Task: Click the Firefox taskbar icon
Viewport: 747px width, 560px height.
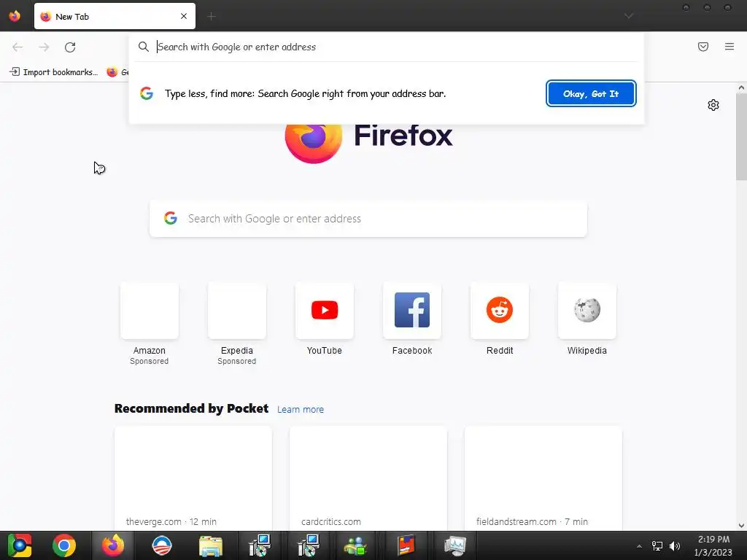Action: [x=113, y=545]
